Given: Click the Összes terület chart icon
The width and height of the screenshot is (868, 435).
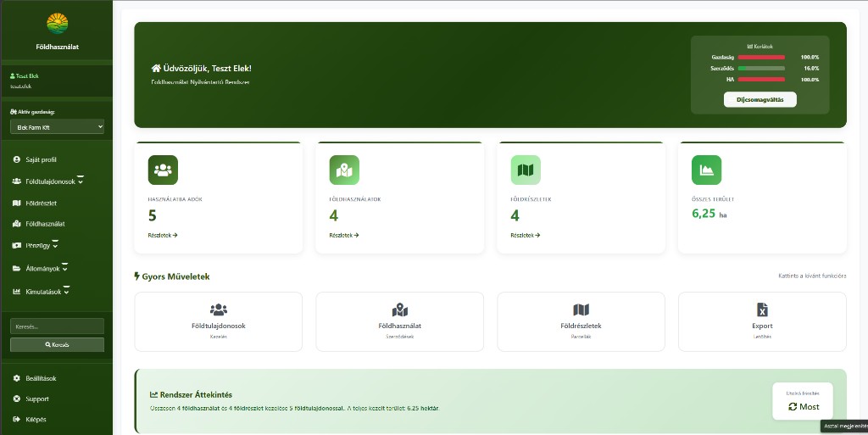Looking at the screenshot, I should click(706, 170).
